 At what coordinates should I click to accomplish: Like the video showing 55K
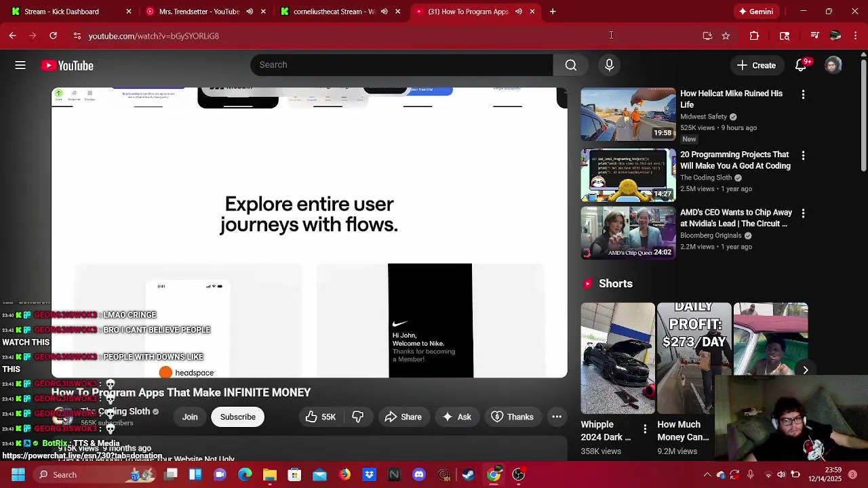pyautogui.click(x=321, y=417)
